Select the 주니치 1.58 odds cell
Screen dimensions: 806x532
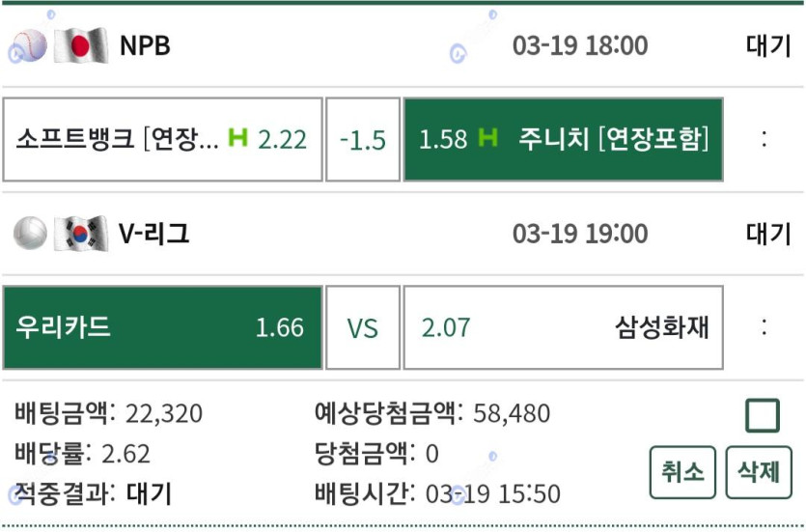pyautogui.click(x=563, y=139)
